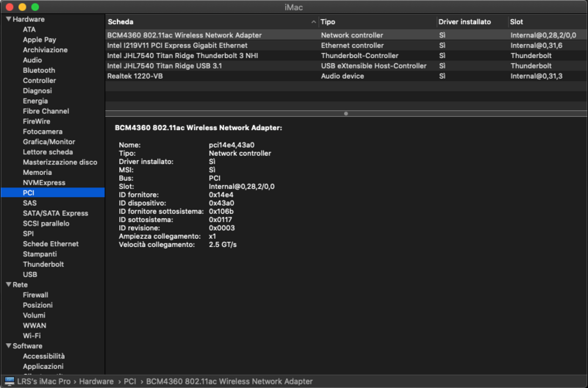Open Bluetooth in the sidebar
Viewport: 588px width, 388px height.
pyautogui.click(x=39, y=71)
